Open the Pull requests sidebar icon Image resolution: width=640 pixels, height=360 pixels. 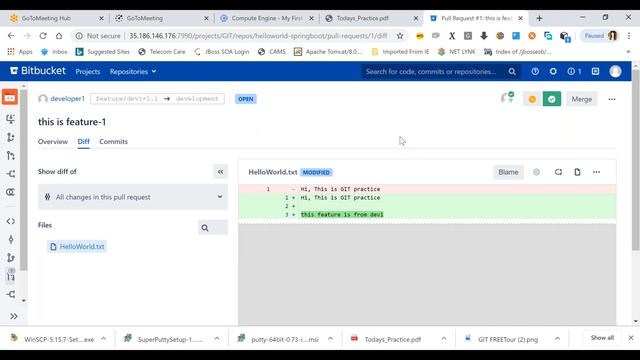pos(11,276)
